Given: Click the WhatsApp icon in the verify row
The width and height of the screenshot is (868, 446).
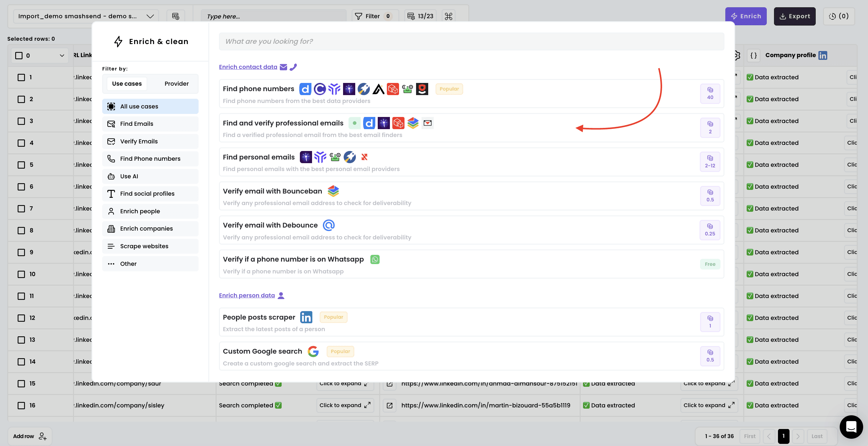Looking at the screenshot, I should (375, 259).
